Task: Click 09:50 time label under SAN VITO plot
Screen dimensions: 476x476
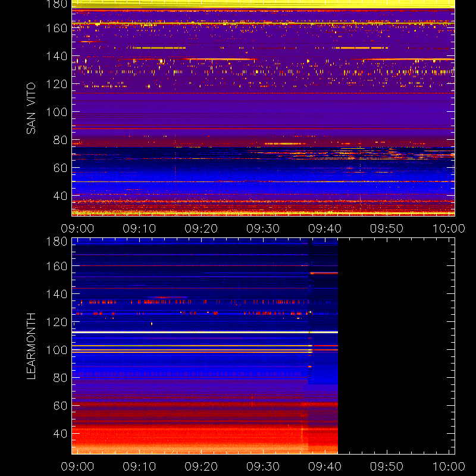Action: [x=387, y=228]
